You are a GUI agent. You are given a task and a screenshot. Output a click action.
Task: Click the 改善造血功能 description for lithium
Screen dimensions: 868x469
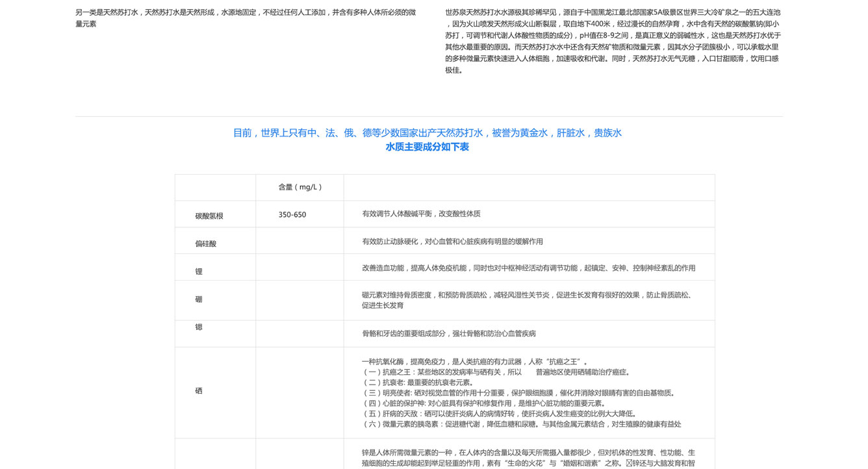[528, 268]
